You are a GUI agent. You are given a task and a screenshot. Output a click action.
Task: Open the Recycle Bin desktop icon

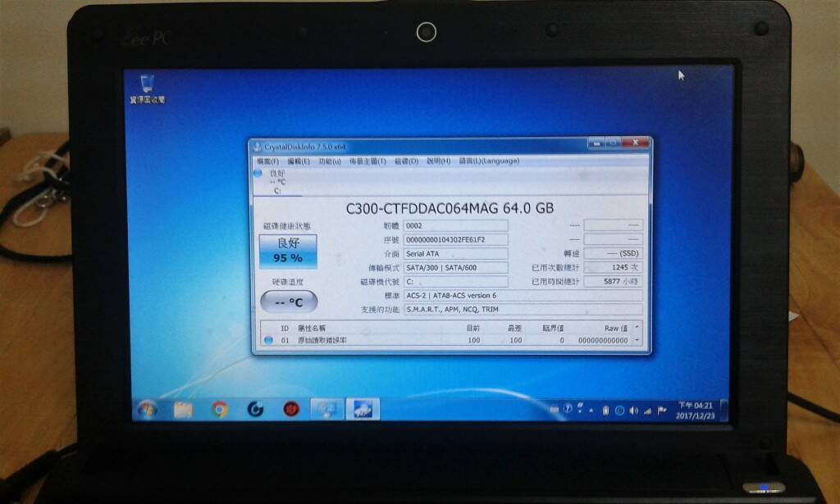pos(147,89)
